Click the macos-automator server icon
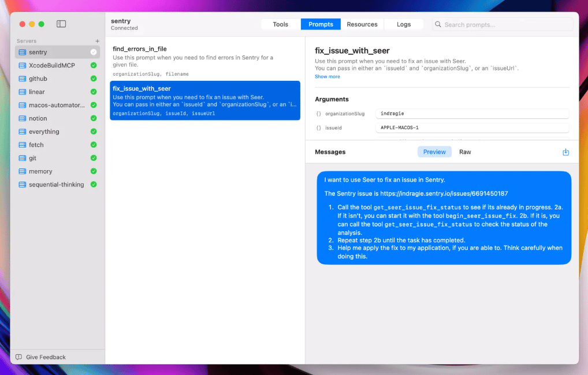This screenshot has height=375, width=588. click(x=23, y=105)
